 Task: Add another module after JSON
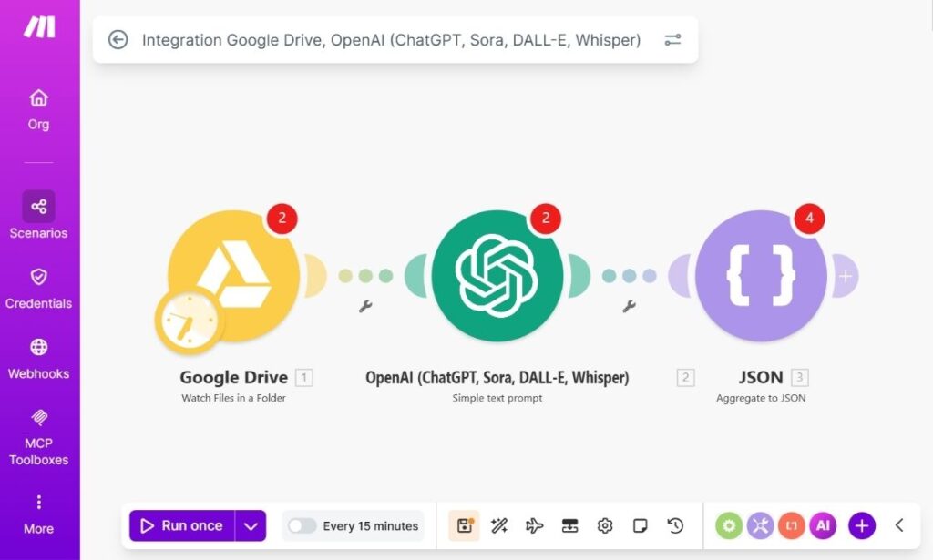tap(845, 276)
